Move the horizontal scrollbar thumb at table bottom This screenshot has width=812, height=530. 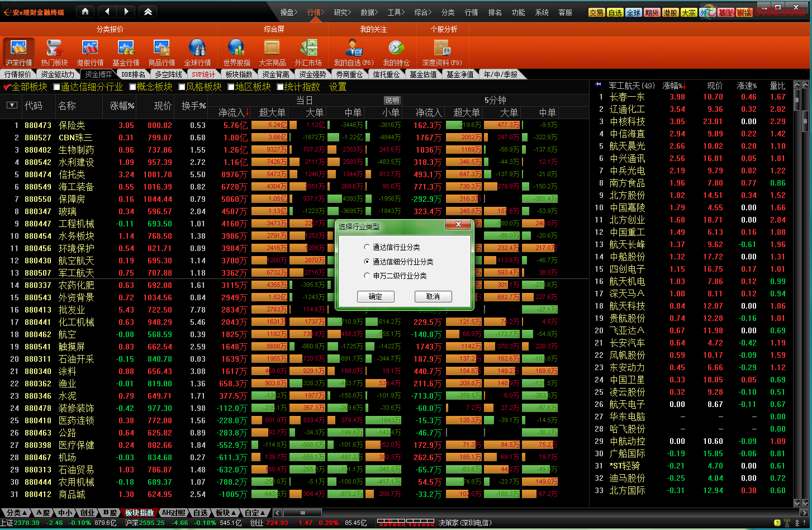pyautogui.click(x=302, y=513)
